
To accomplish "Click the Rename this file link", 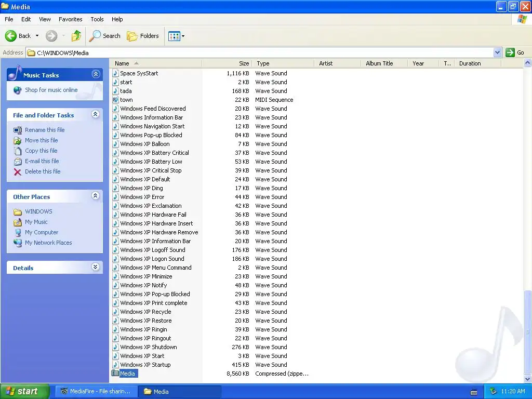I will [45, 130].
